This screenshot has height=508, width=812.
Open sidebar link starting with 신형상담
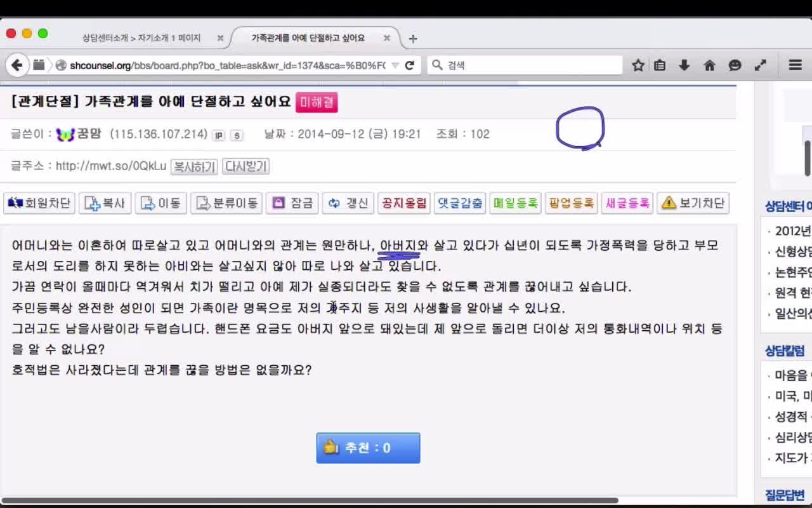click(793, 251)
